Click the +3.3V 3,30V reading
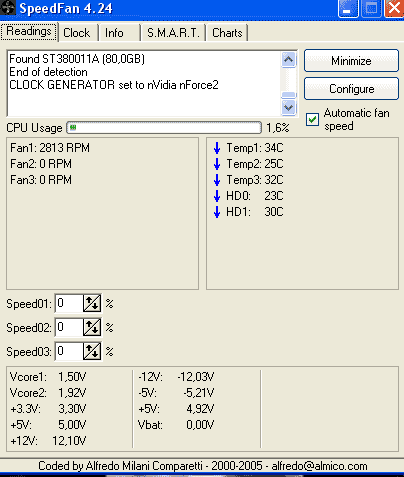Image resolution: width=404 pixels, height=477 pixels. [x=48, y=409]
